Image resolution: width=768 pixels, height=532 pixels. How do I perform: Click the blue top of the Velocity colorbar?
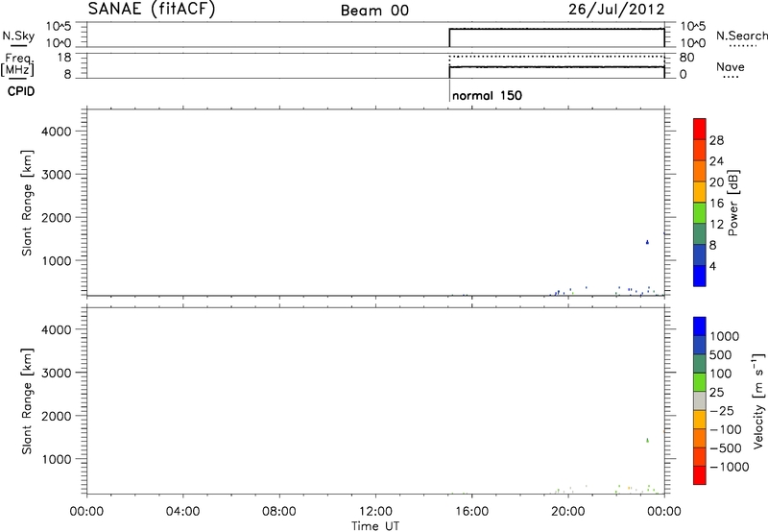[x=700, y=326]
